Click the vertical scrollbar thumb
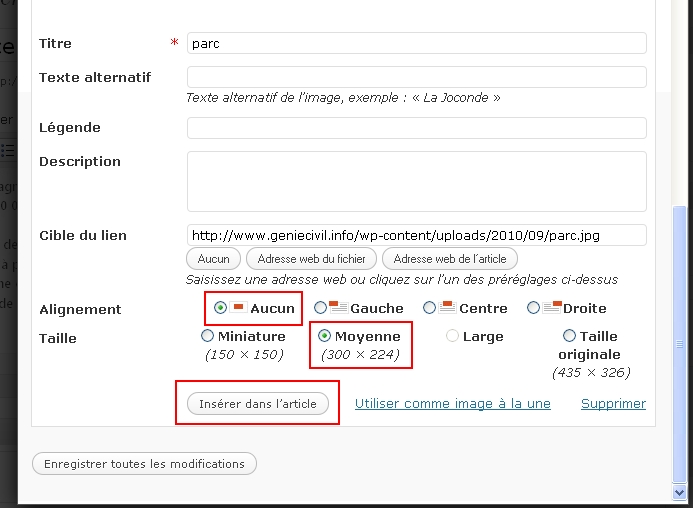The width and height of the screenshot is (693, 508). coord(679,344)
